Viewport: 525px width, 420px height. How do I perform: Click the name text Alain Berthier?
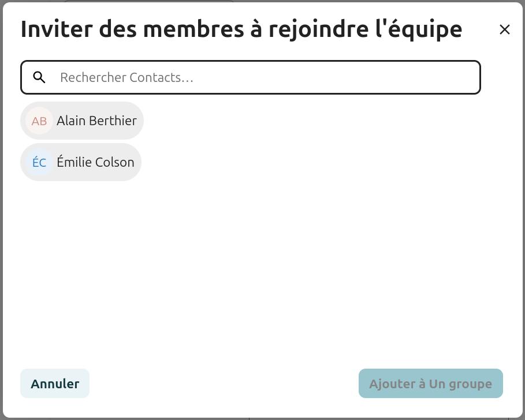click(x=96, y=121)
